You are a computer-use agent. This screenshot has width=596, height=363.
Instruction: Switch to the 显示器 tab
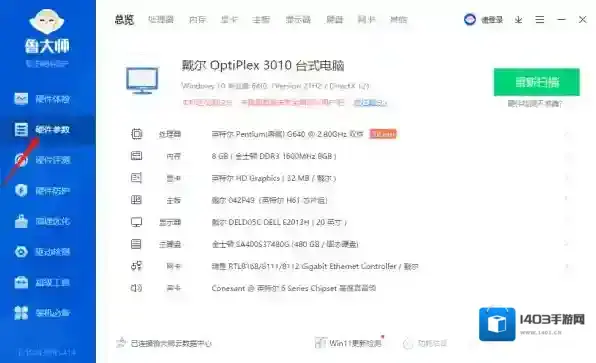pyautogui.click(x=298, y=19)
